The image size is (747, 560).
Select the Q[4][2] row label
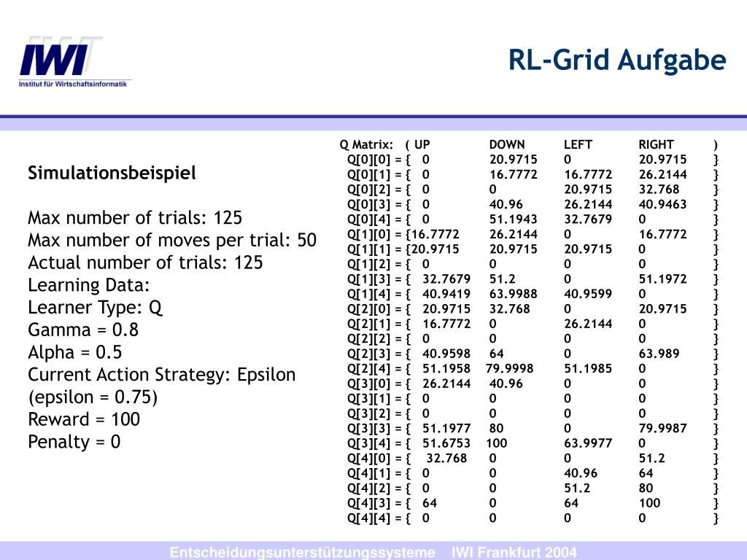pos(368,489)
